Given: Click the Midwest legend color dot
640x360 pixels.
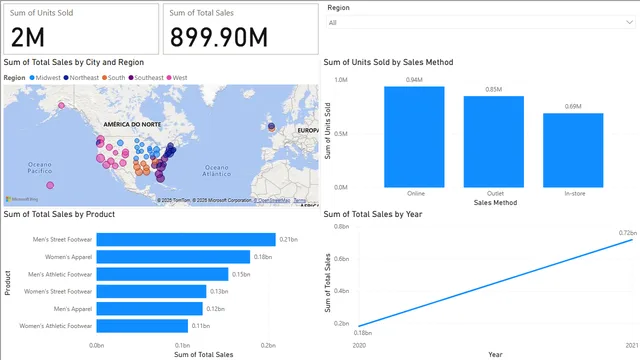Looking at the screenshot, I should point(32,78).
